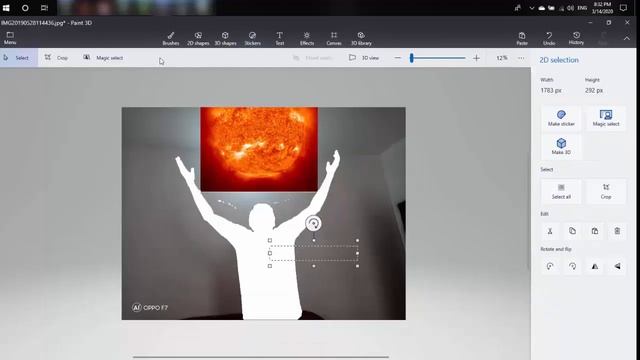Expand the hidden system tray icons

click(x=531, y=8)
